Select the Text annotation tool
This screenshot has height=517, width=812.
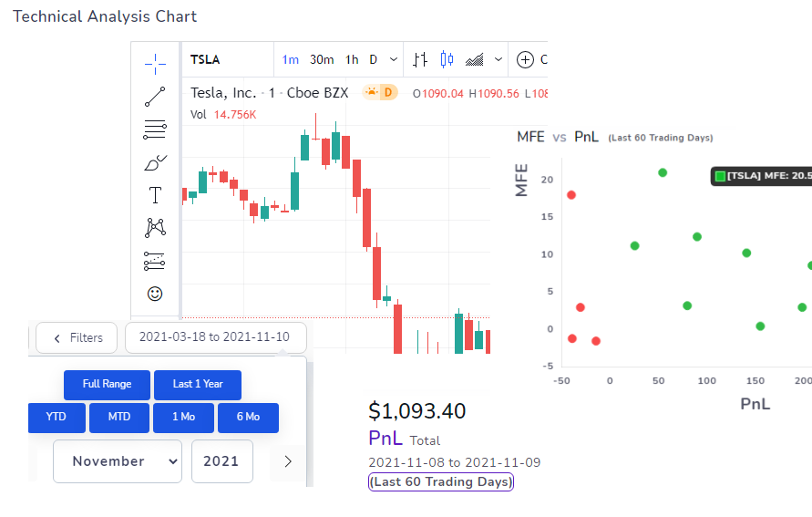point(155,195)
